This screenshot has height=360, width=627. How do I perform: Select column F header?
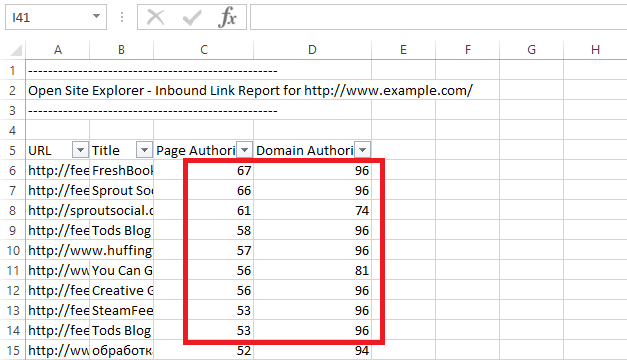click(467, 50)
